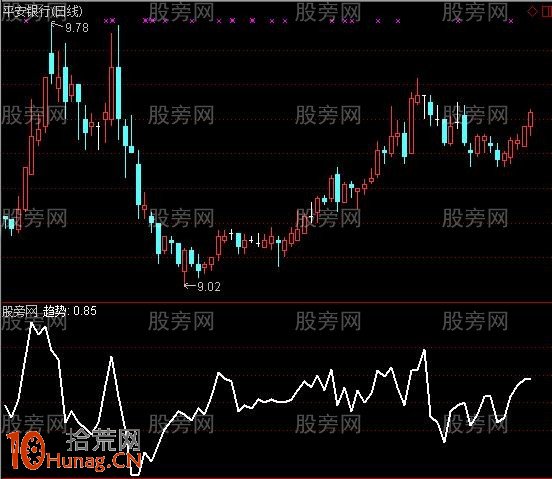Click the candlestick marked with the 9.02 low

point(184,266)
